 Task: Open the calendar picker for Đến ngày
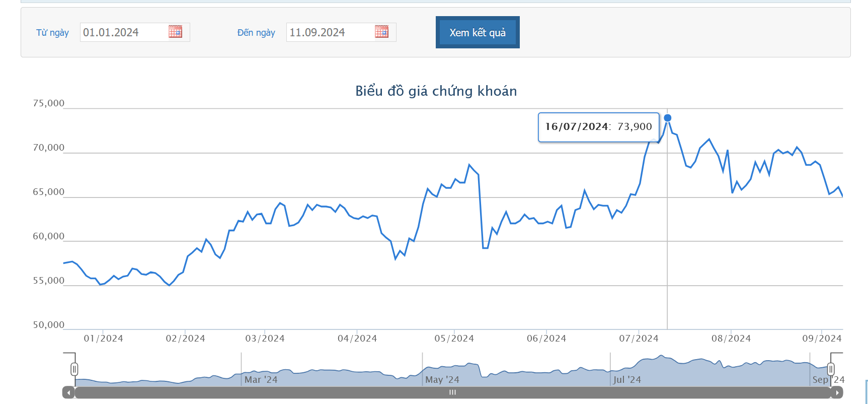click(381, 32)
